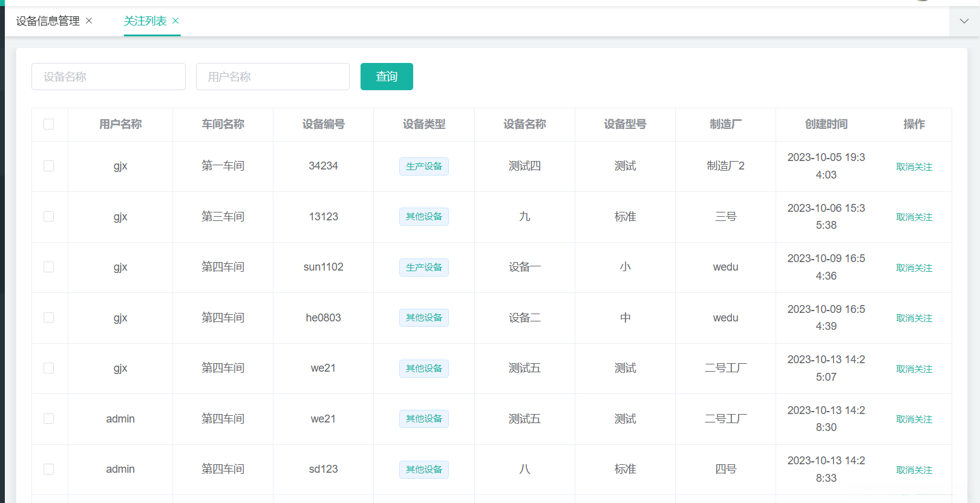980x503 pixels.
Task: Click the 创建时间 column header
Action: tap(826, 124)
